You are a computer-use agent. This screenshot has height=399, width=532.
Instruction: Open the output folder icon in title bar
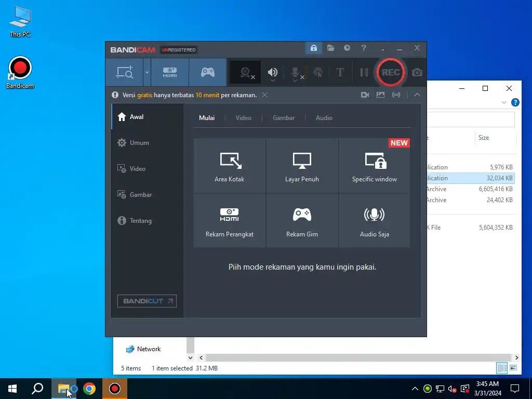pyautogui.click(x=330, y=48)
